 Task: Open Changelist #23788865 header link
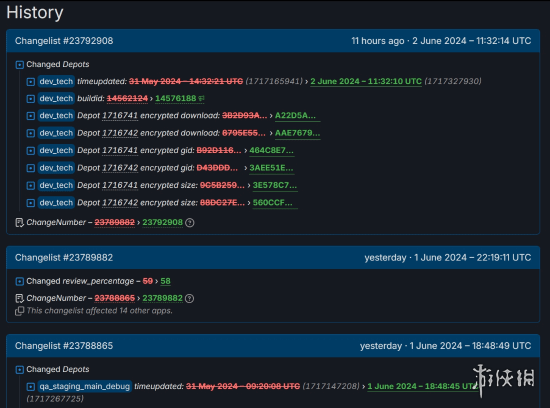(64, 346)
